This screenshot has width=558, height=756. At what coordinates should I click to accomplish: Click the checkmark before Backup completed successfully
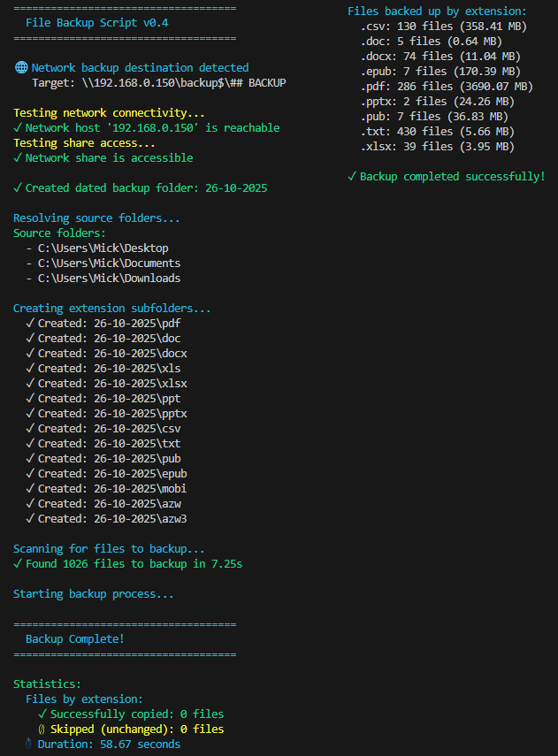click(352, 177)
